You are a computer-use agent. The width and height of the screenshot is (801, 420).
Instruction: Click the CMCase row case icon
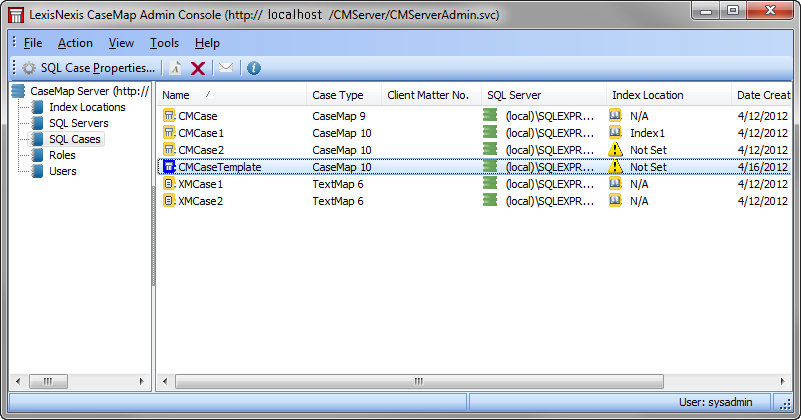169,115
